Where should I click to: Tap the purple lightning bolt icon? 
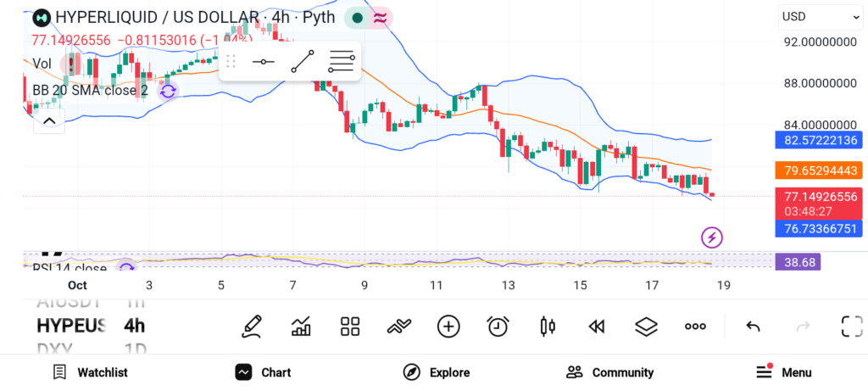712,237
